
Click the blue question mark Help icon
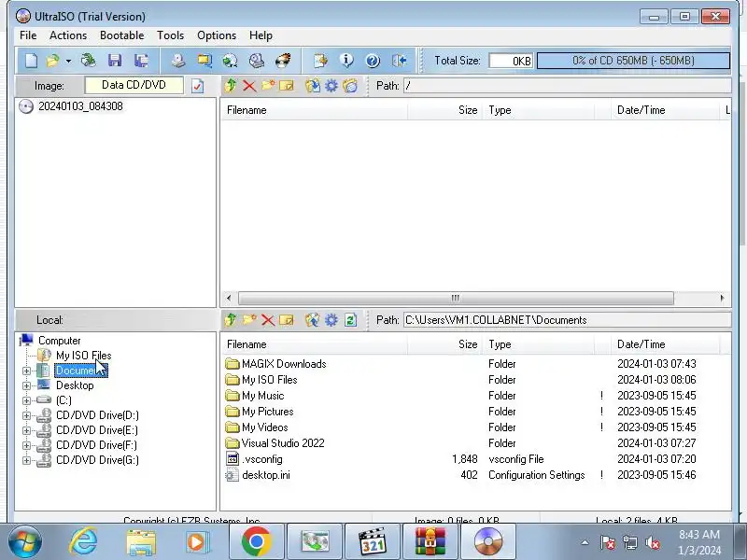(373, 61)
